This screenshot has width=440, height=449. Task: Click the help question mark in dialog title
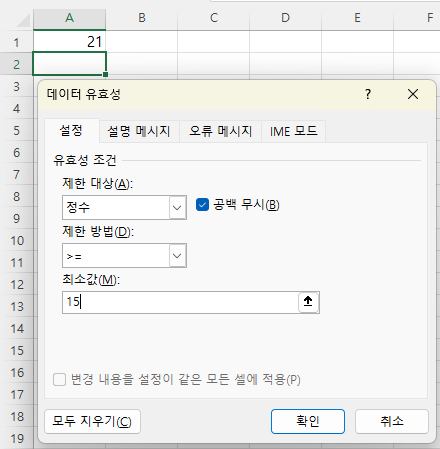coord(368,94)
